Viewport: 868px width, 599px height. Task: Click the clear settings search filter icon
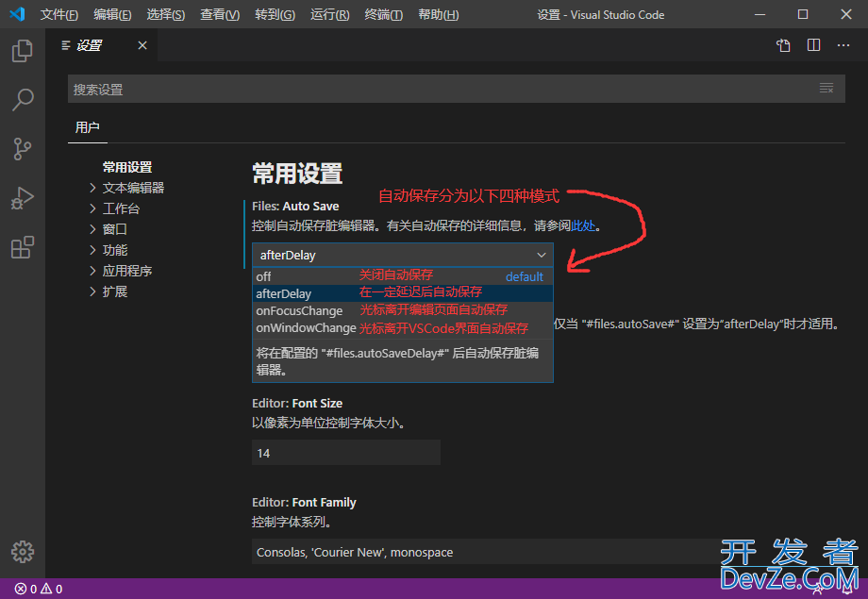(826, 88)
